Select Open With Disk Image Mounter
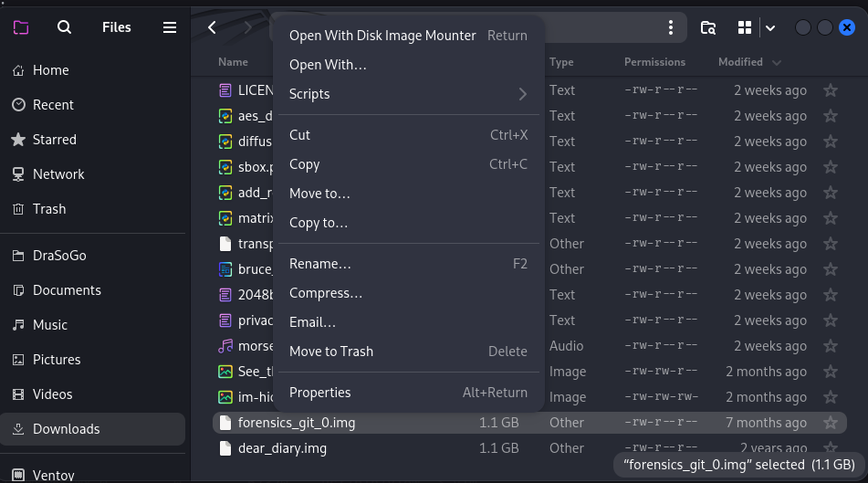Image resolution: width=868 pixels, height=483 pixels. pyautogui.click(x=409, y=36)
